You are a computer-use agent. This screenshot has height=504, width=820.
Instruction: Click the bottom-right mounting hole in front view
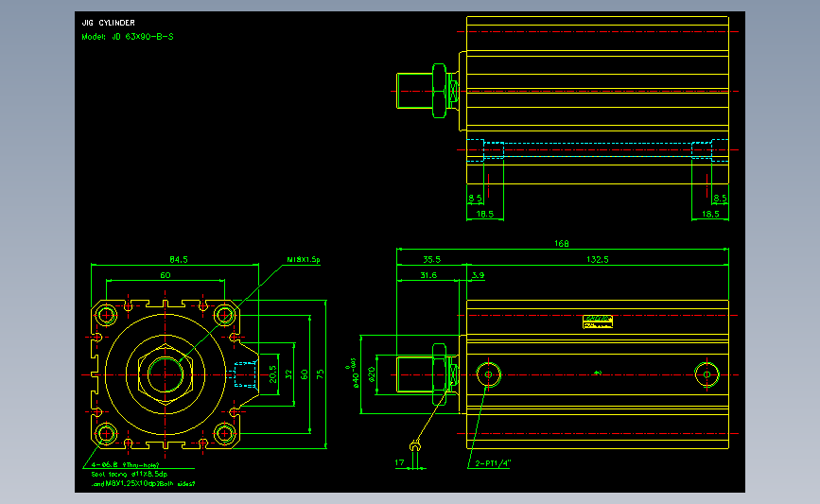tap(225, 433)
